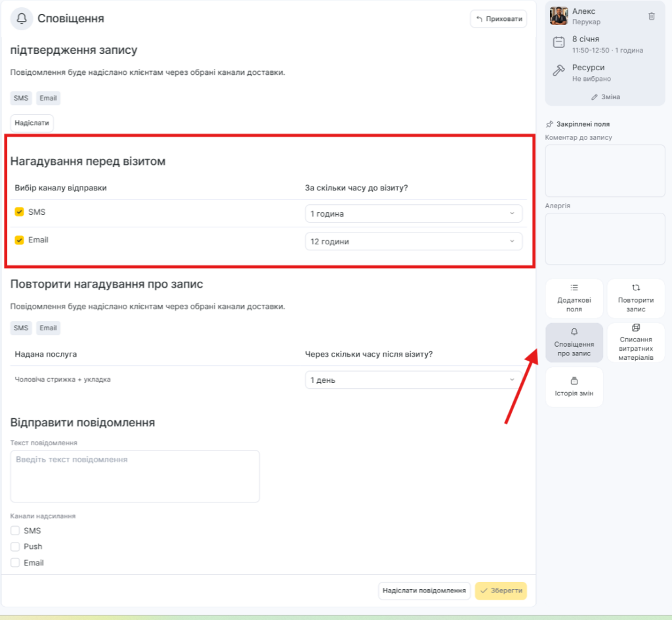The image size is (672, 620).
Task: Enable Push channel checkbox
Action: [15, 546]
